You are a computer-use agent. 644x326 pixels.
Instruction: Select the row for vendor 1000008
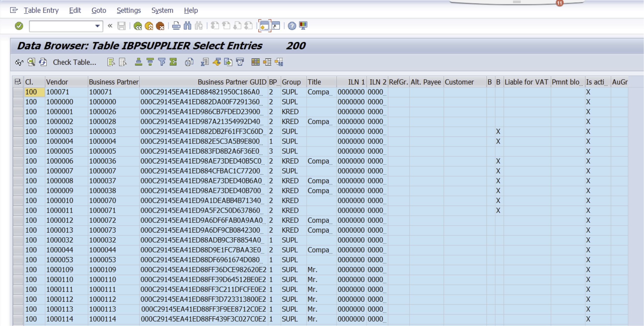coord(18,181)
